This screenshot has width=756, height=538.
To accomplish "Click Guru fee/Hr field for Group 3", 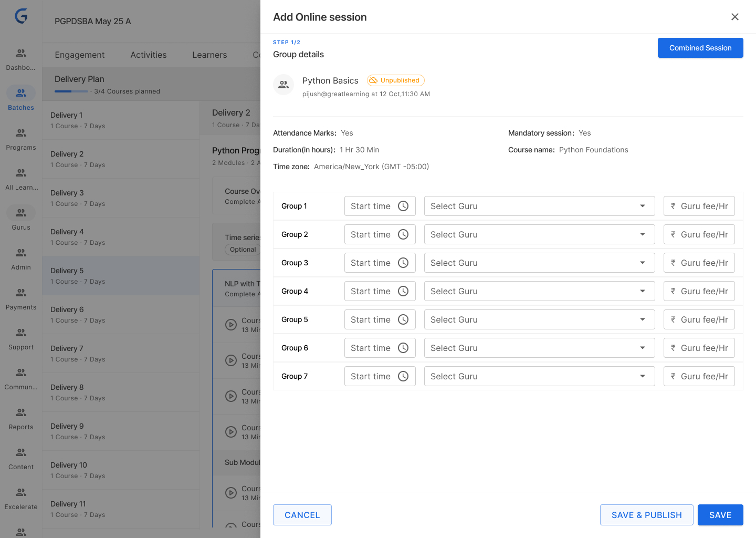I will [699, 263].
